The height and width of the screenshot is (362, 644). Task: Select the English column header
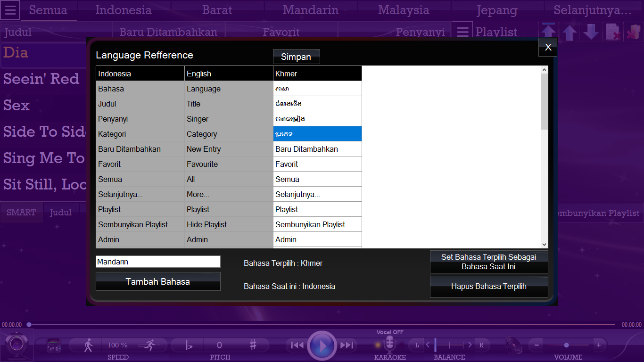pos(229,74)
